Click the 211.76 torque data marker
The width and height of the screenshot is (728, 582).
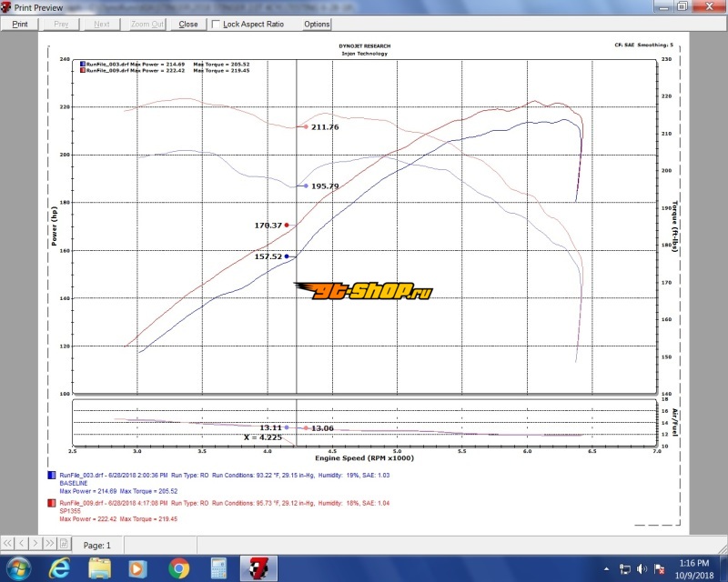click(x=306, y=126)
